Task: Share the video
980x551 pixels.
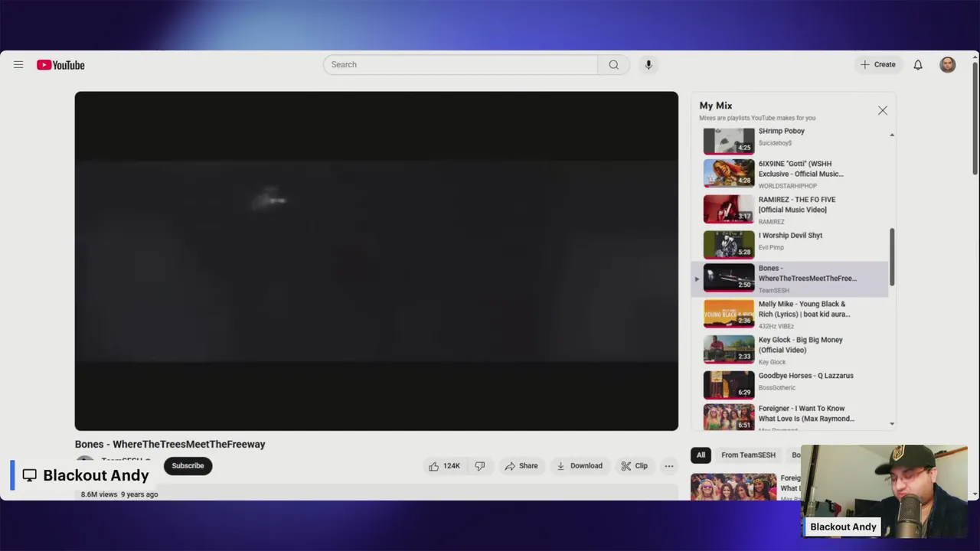Action: pyautogui.click(x=521, y=466)
